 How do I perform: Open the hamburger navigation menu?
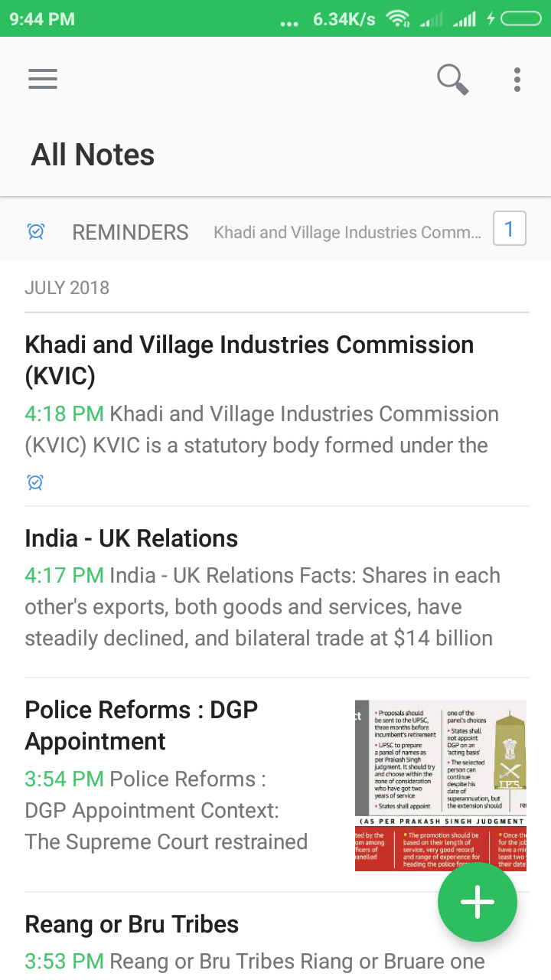43,79
